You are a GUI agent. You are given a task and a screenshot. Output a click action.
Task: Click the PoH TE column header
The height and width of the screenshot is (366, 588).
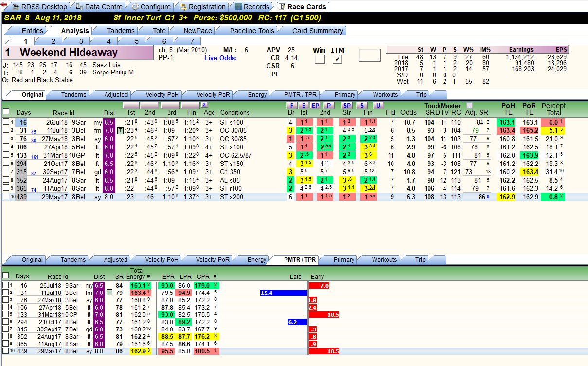coord(508,109)
